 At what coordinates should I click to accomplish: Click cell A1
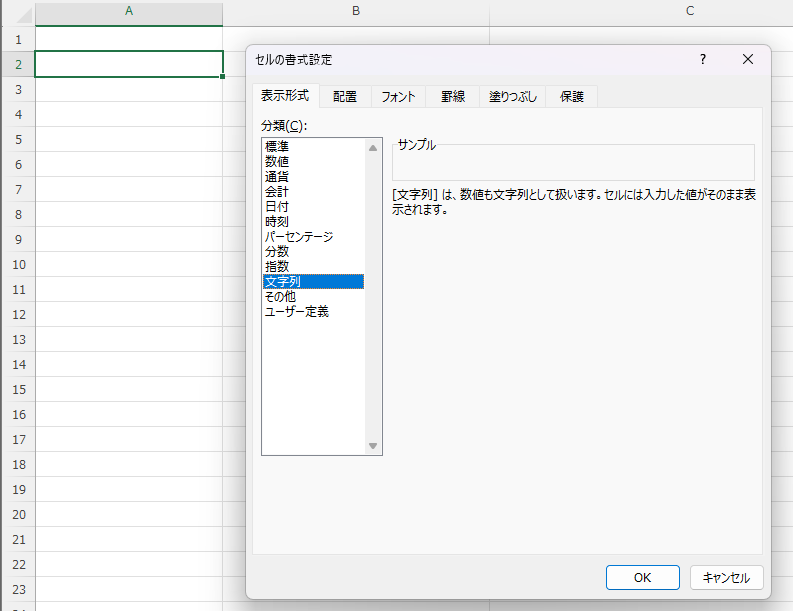point(129,39)
